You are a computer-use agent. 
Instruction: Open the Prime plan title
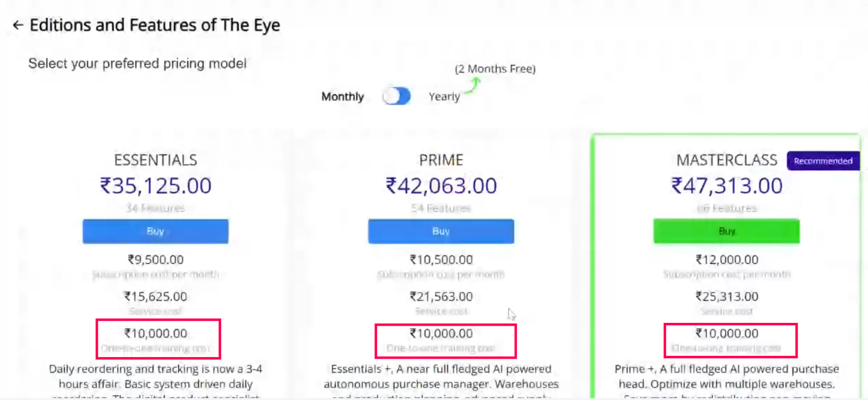pyautogui.click(x=441, y=160)
